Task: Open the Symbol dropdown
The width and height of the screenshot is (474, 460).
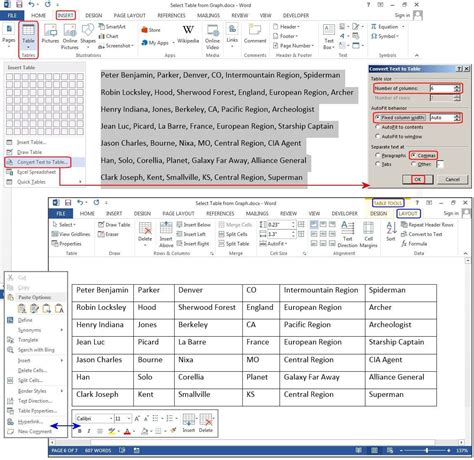Action: point(385,36)
